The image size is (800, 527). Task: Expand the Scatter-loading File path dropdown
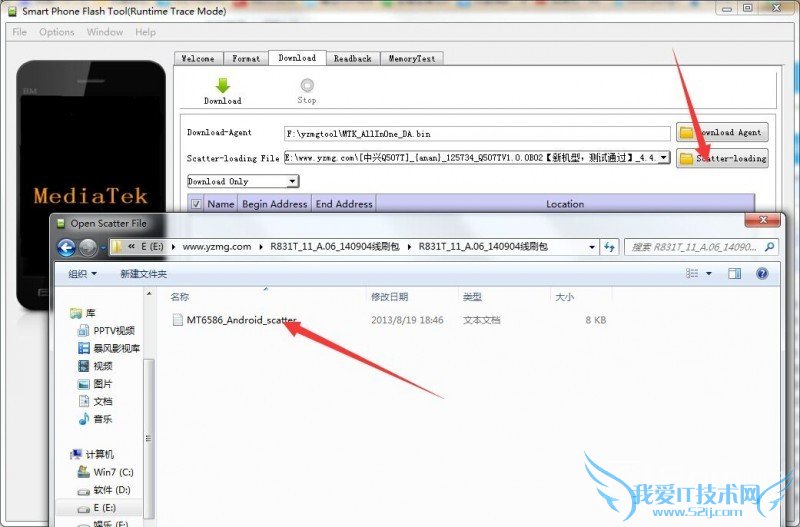663,158
